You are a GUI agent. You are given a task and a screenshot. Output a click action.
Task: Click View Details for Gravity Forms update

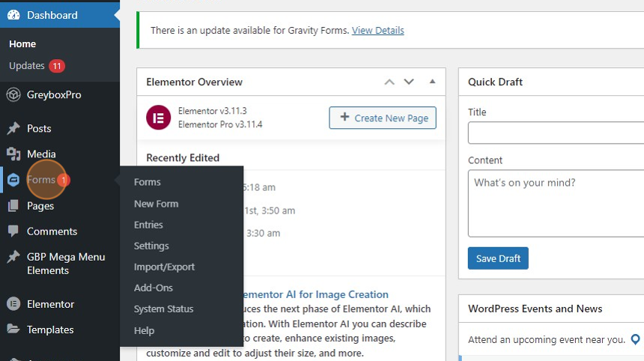point(378,31)
